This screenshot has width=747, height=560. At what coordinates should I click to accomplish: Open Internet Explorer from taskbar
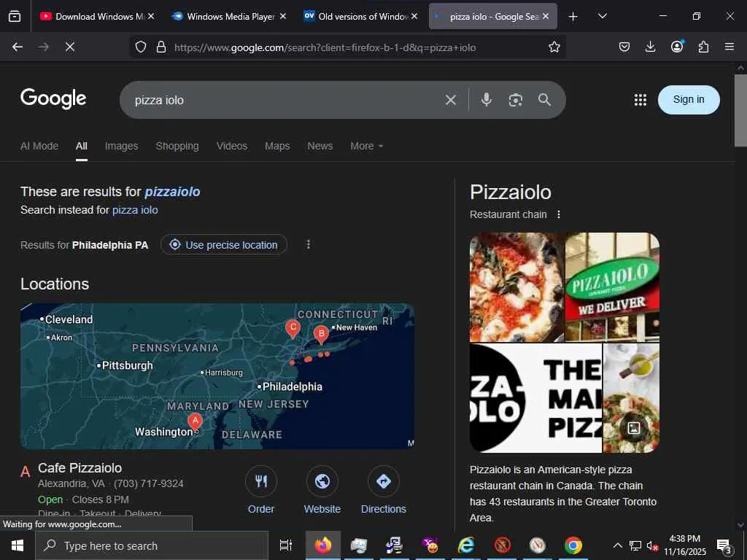pyautogui.click(x=465, y=545)
